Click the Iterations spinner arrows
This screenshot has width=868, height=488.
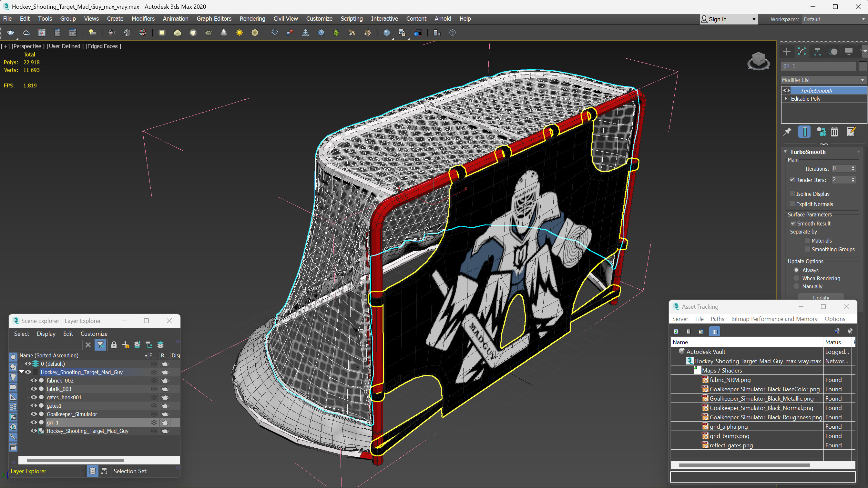point(853,168)
